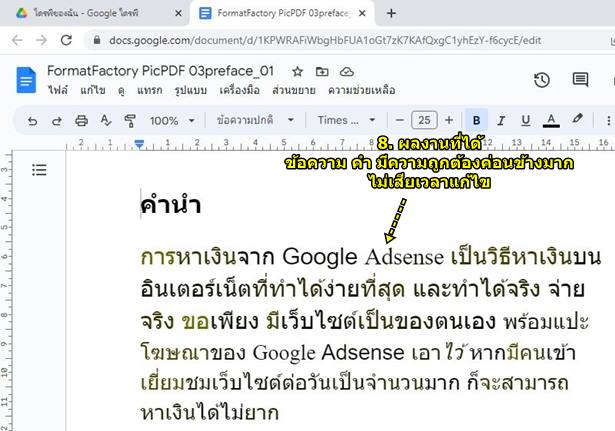This screenshot has height=431, width=615.
Task: Open comments panel icon
Action: tap(580, 80)
